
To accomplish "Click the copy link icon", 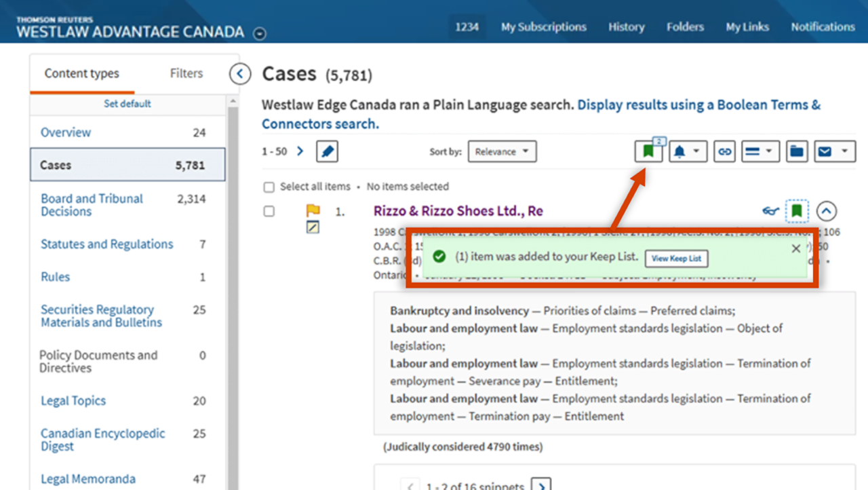I will tap(724, 152).
